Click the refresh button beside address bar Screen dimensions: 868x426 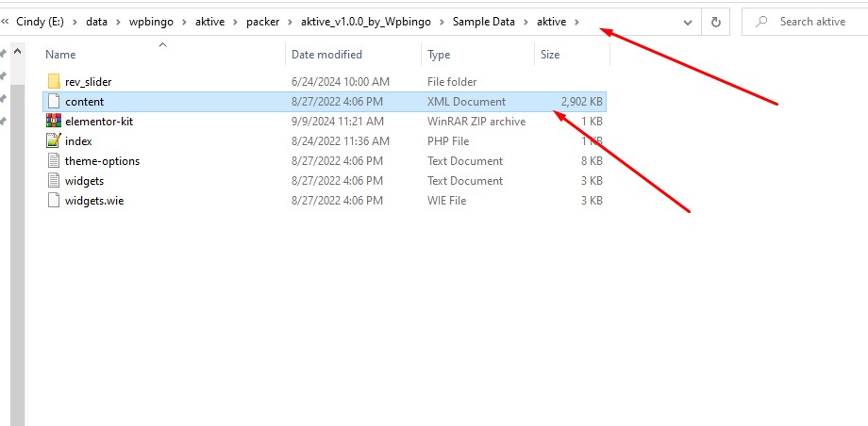pyautogui.click(x=716, y=22)
